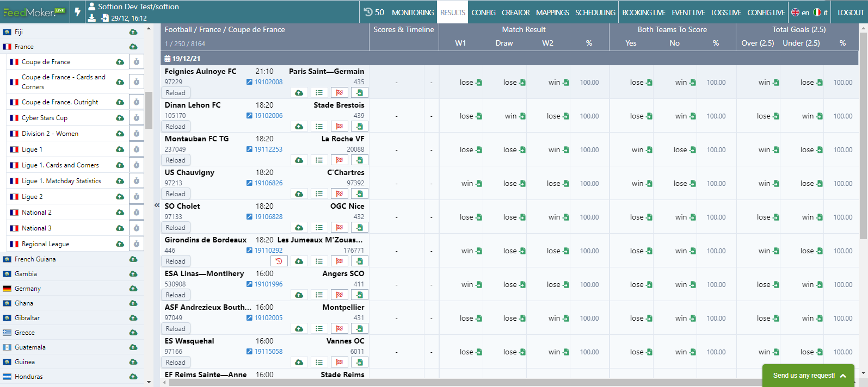This screenshot has width=868, height=387.
Task: Click the calendar icon next to 19/12/21
Action: click(x=168, y=59)
